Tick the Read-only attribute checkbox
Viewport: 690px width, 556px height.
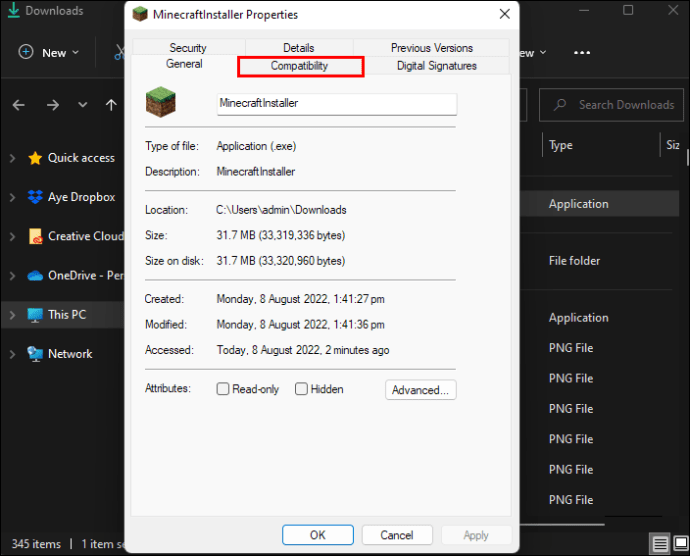pos(223,389)
